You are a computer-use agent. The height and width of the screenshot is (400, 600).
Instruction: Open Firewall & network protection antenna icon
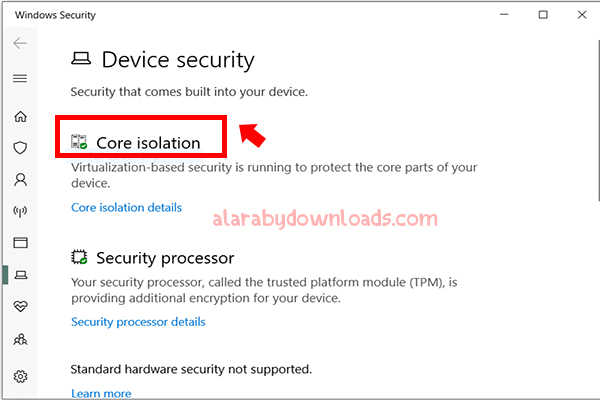[20, 211]
